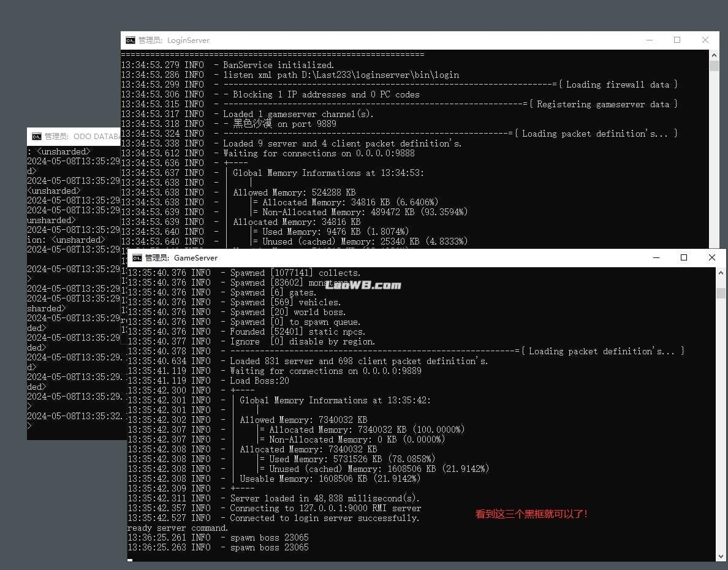Click the 'ready server command.' line
The image size is (728, 570).
point(178,528)
